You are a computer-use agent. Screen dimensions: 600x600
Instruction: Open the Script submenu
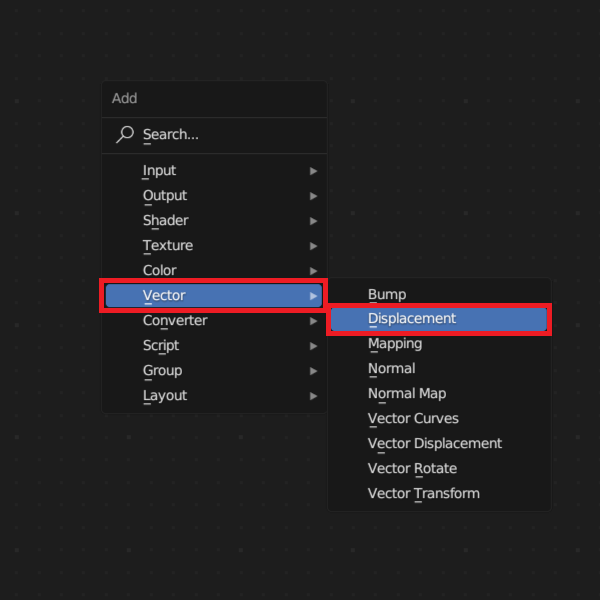point(161,346)
